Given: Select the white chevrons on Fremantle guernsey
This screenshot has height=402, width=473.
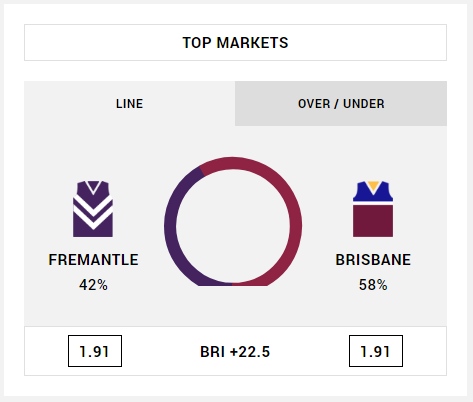Looking at the screenshot, I should pyautogui.click(x=93, y=212).
